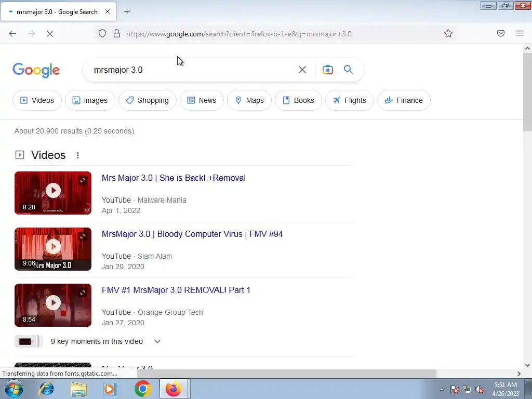The image size is (532, 399).
Task: Switch to Finance results
Action: point(404,100)
